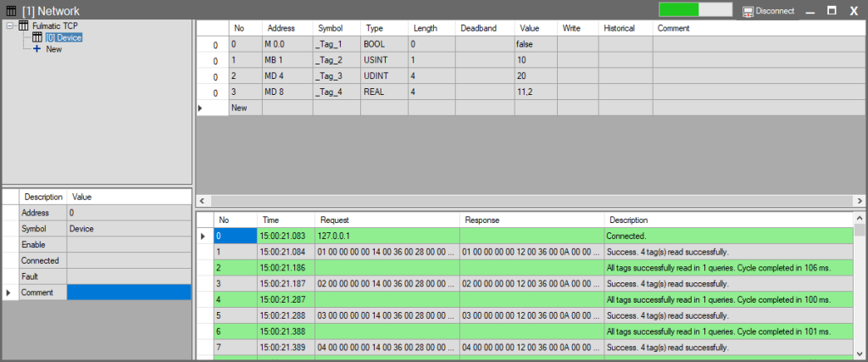
Task: Click the Fulmatic TCP node icon
Action: [23, 26]
